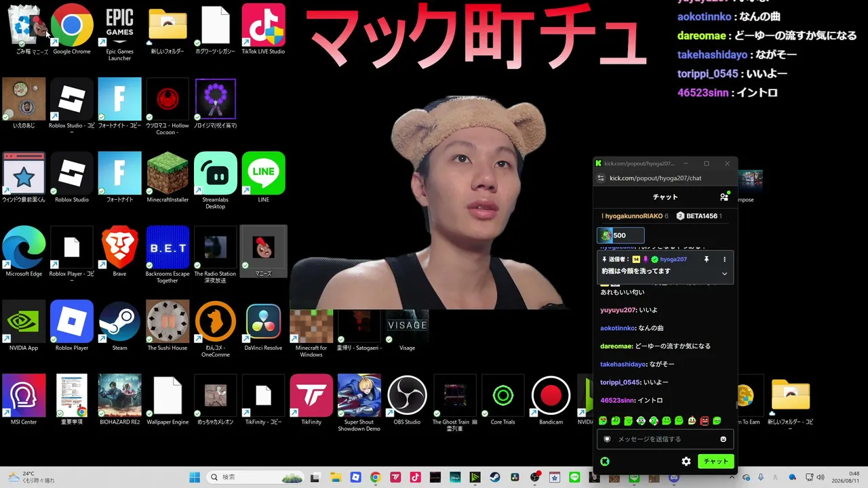Open the weather widget on taskbar
Viewport: 868px width, 488px height.
(x=31, y=477)
